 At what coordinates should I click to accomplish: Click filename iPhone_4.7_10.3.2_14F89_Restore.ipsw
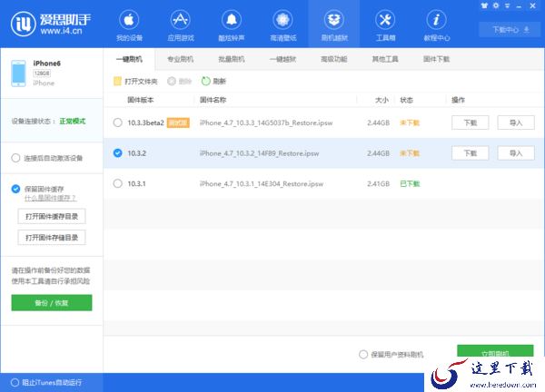point(259,153)
